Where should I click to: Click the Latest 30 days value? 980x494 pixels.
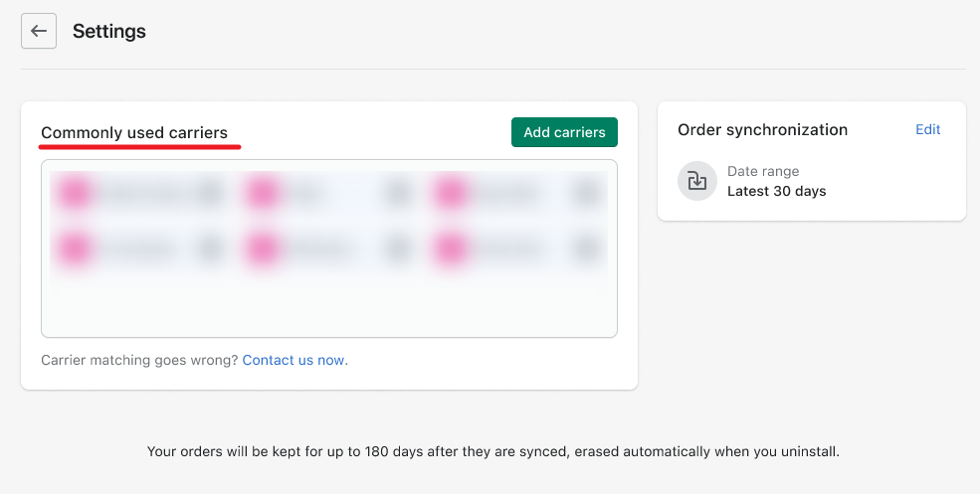[776, 191]
